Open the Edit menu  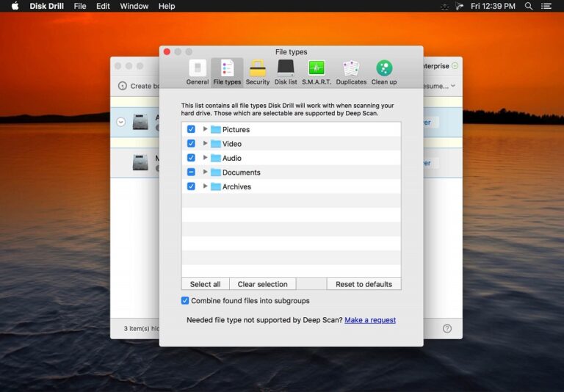coord(103,6)
